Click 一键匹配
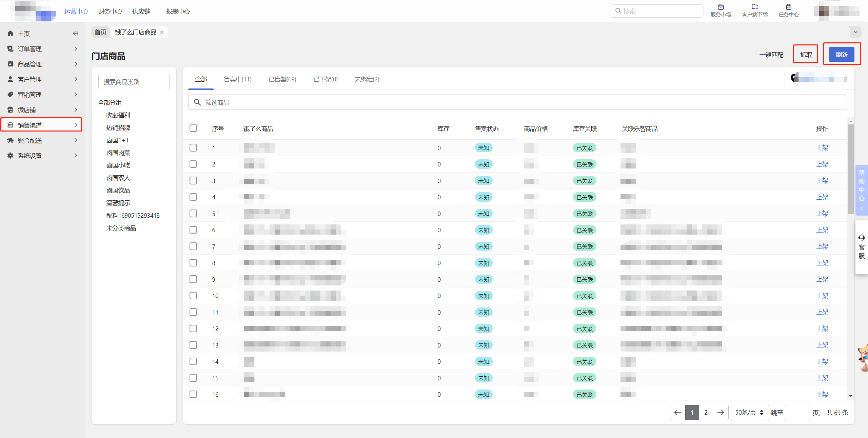868x438 pixels. click(x=771, y=55)
